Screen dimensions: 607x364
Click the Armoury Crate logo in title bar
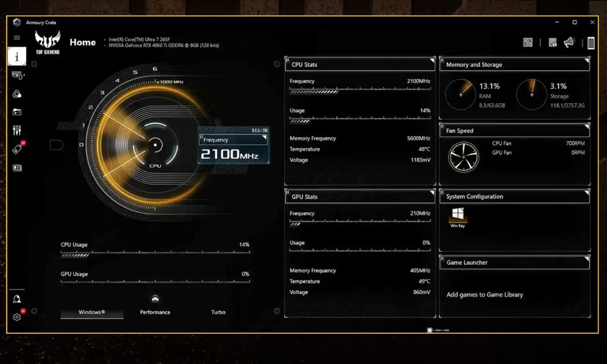click(17, 22)
